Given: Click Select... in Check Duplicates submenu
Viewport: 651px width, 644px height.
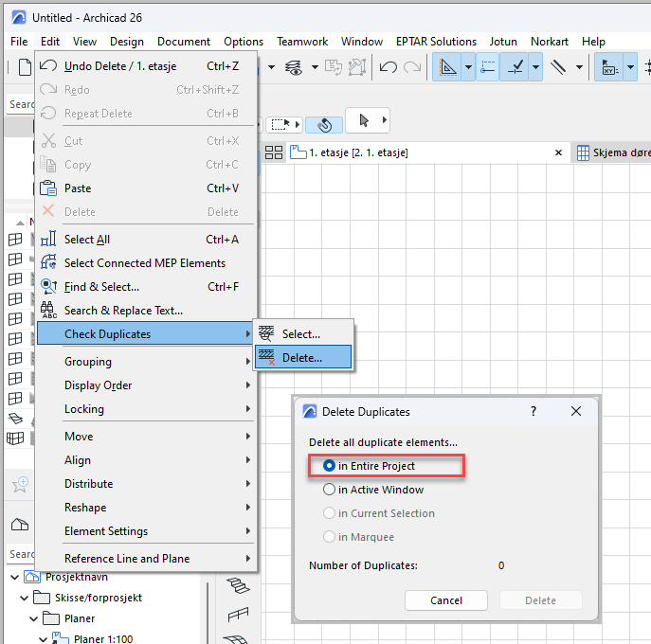Looking at the screenshot, I should point(303,334).
